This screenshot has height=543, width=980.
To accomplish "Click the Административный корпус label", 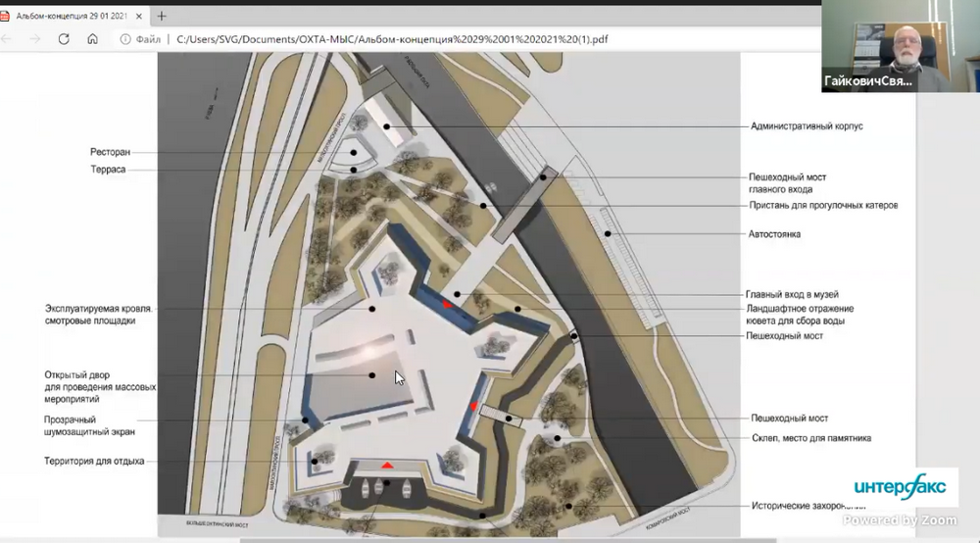I will (807, 126).
